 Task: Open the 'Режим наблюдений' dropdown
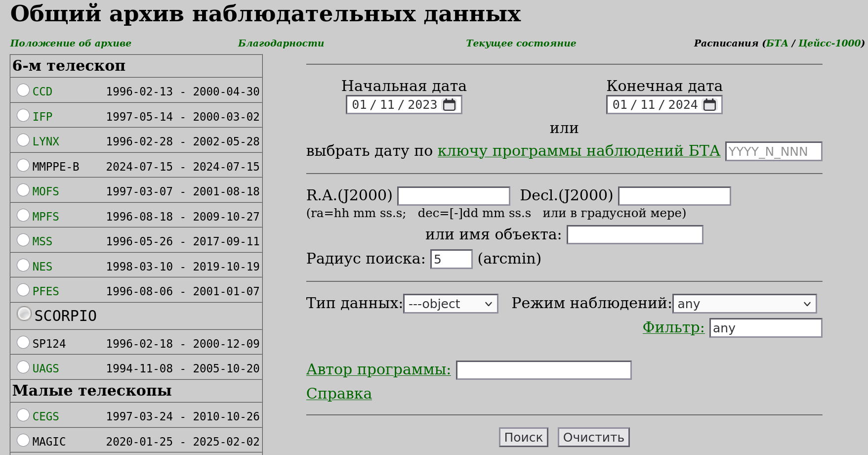pos(744,304)
